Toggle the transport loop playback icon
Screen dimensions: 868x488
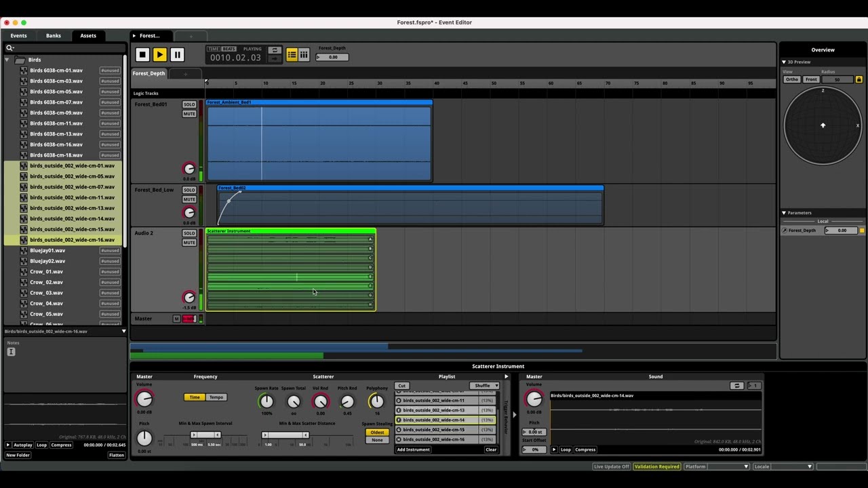(x=275, y=51)
